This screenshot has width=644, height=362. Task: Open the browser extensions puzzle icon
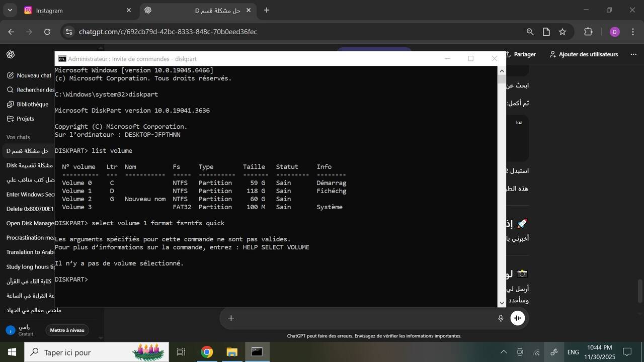(x=588, y=32)
